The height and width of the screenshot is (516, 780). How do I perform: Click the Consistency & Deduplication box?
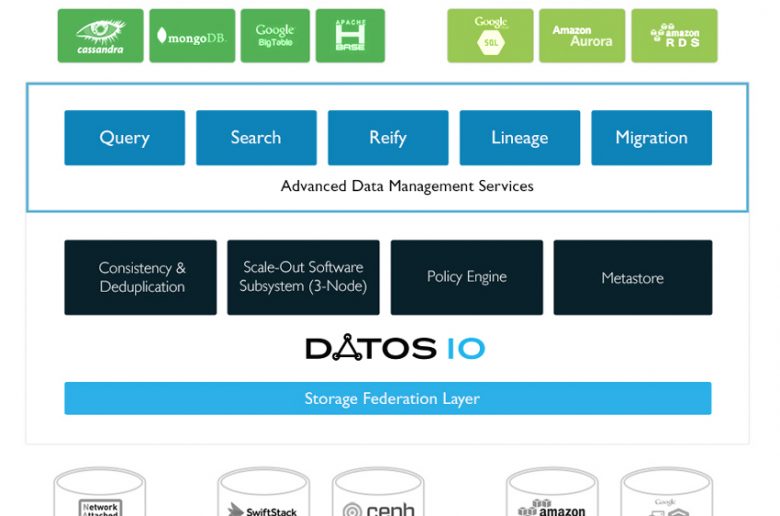click(140, 278)
